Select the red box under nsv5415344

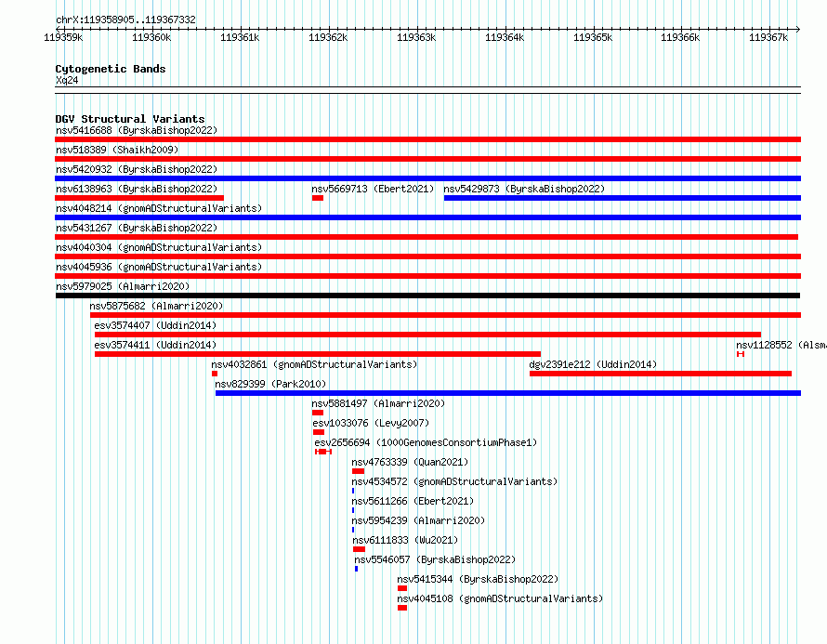(402, 588)
